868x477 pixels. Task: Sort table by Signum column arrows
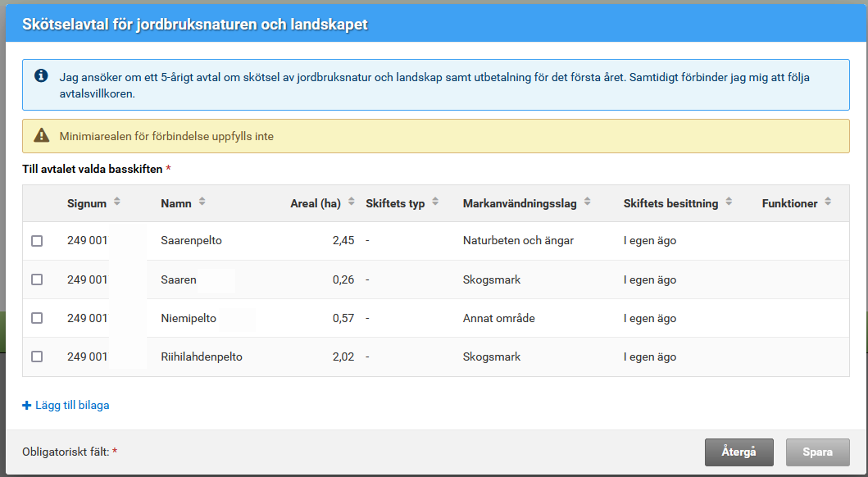pyautogui.click(x=117, y=202)
